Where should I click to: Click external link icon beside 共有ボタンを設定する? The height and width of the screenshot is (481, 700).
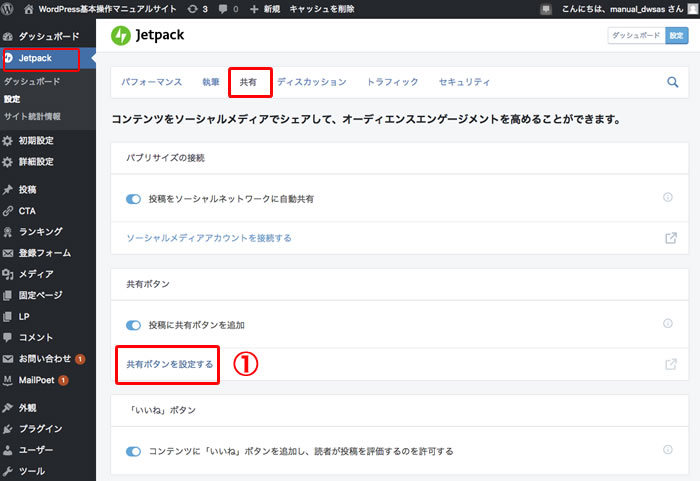[670, 365]
